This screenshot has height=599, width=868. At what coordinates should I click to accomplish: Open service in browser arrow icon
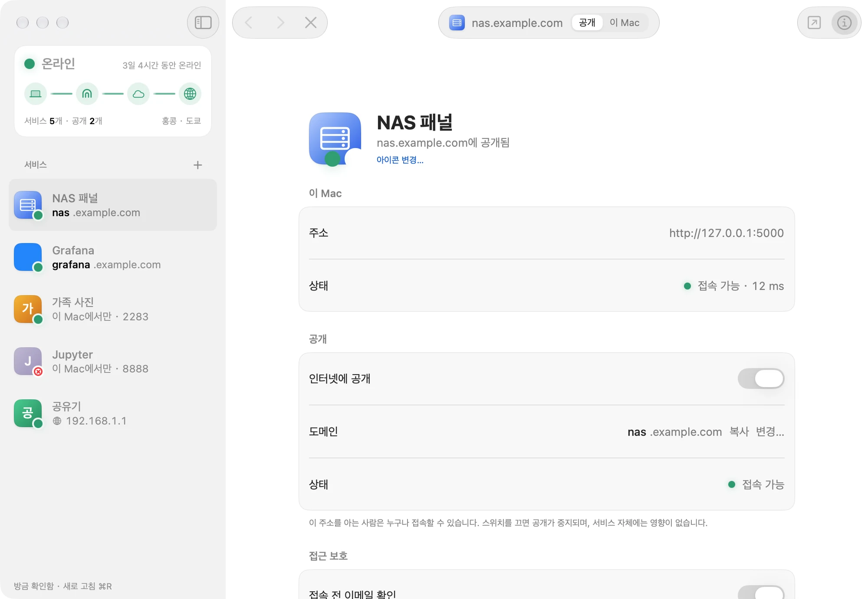tap(814, 23)
